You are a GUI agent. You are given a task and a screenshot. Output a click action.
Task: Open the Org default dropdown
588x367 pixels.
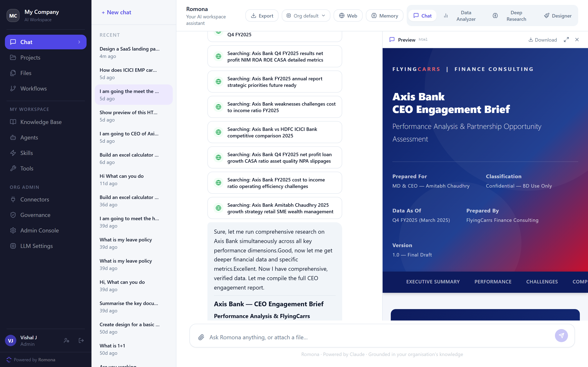tap(306, 16)
